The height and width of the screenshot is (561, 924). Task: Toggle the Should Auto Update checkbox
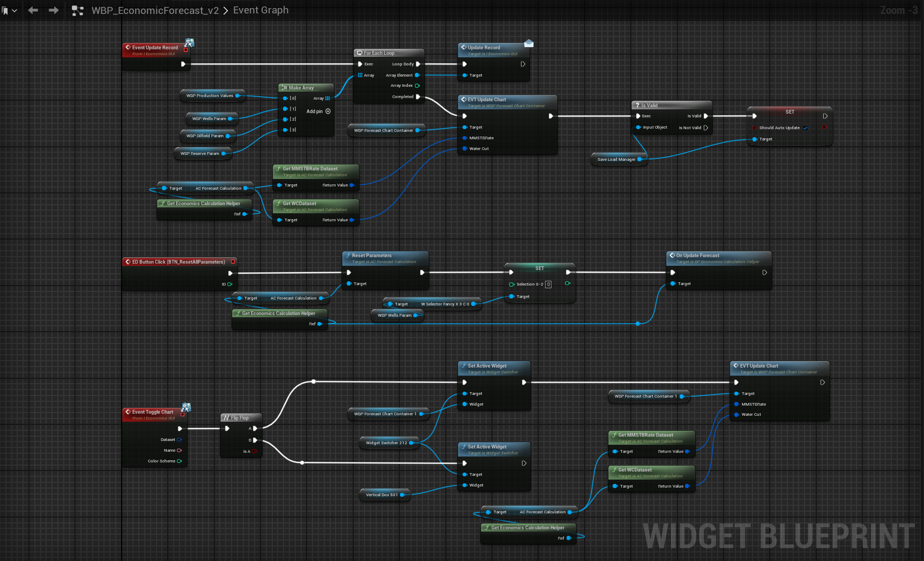coord(805,128)
